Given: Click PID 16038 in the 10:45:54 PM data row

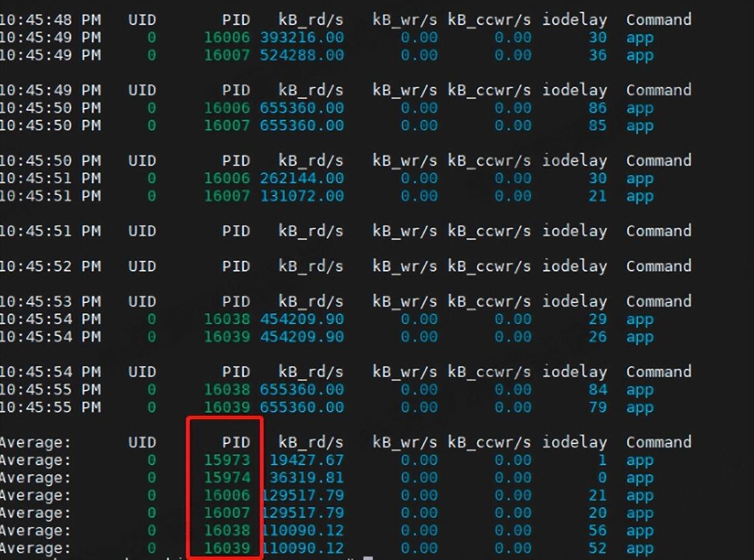Looking at the screenshot, I should [x=227, y=319].
